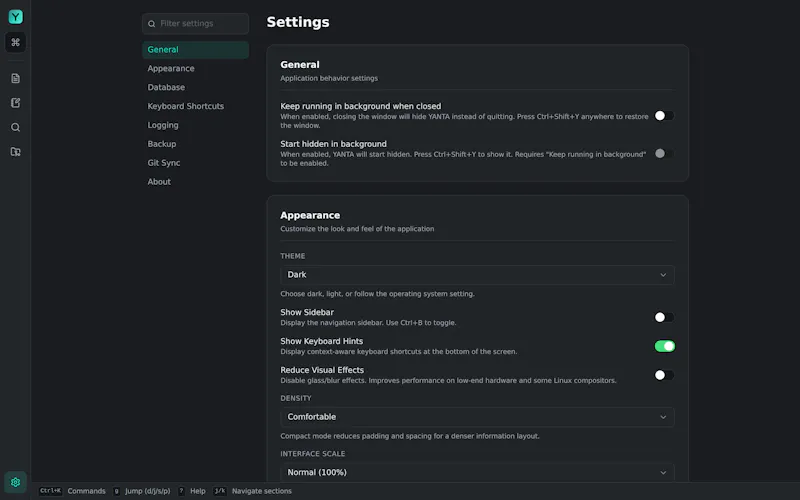Expand the Interface Scale dropdown

pos(477,472)
